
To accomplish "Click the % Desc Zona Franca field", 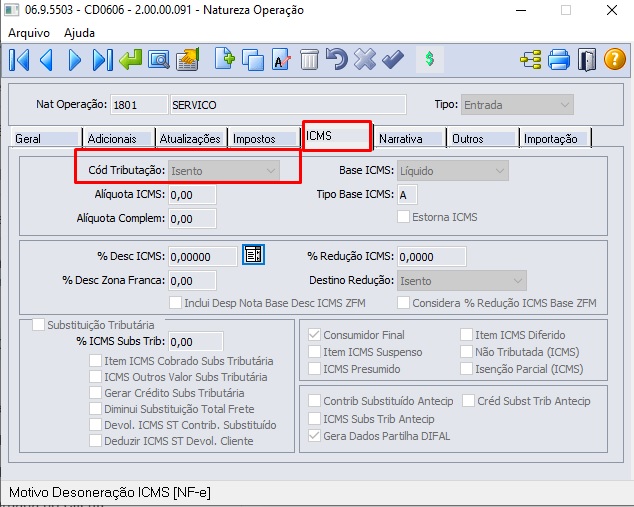I will pos(192,281).
